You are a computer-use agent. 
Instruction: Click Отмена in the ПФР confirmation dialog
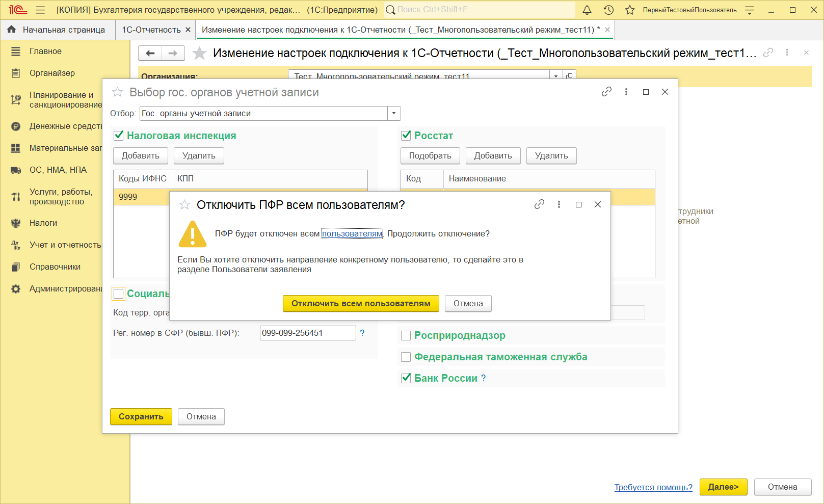(468, 303)
